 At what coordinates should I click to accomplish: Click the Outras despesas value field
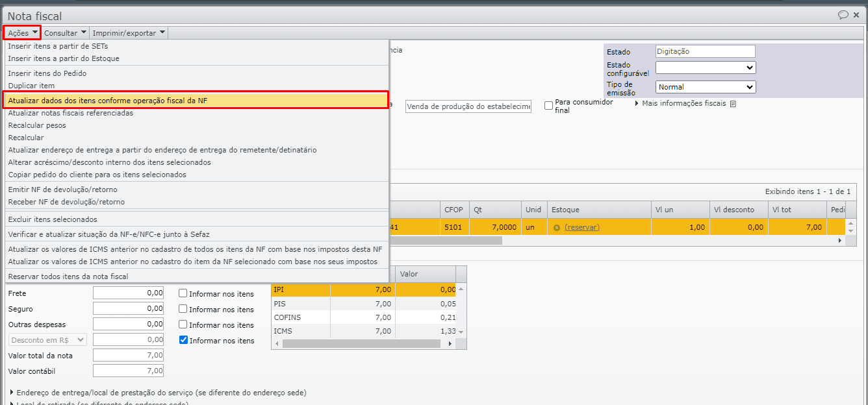129,324
